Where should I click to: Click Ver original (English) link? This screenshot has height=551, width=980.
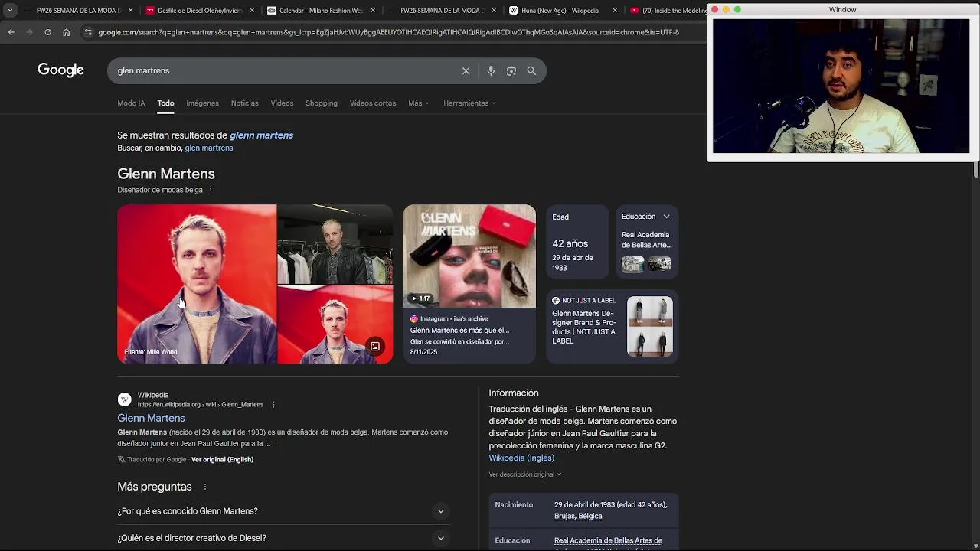[x=222, y=459]
